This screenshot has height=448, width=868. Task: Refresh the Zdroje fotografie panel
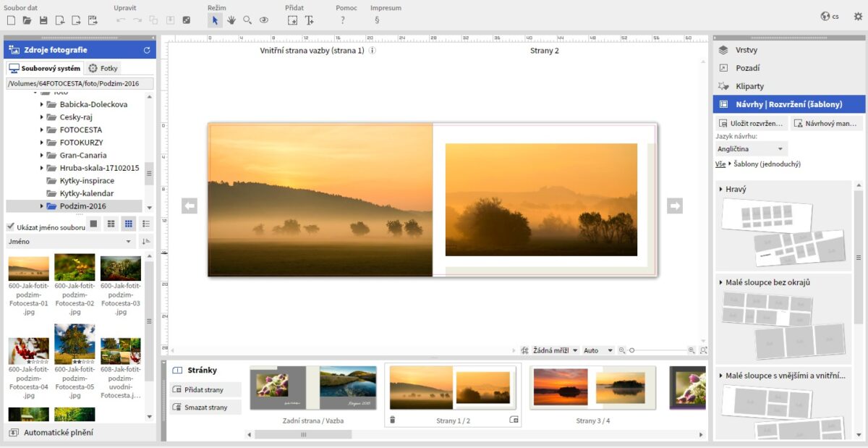(x=147, y=50)
